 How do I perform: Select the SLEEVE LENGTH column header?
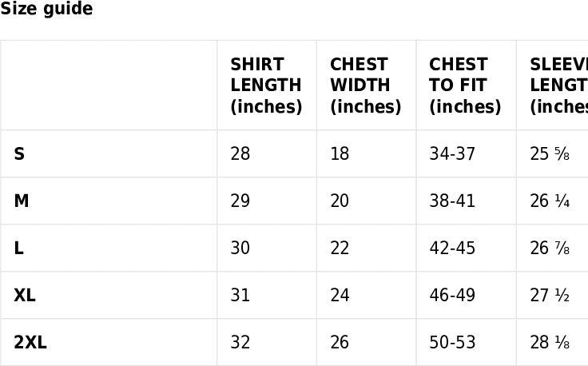[x=558, y=86]
